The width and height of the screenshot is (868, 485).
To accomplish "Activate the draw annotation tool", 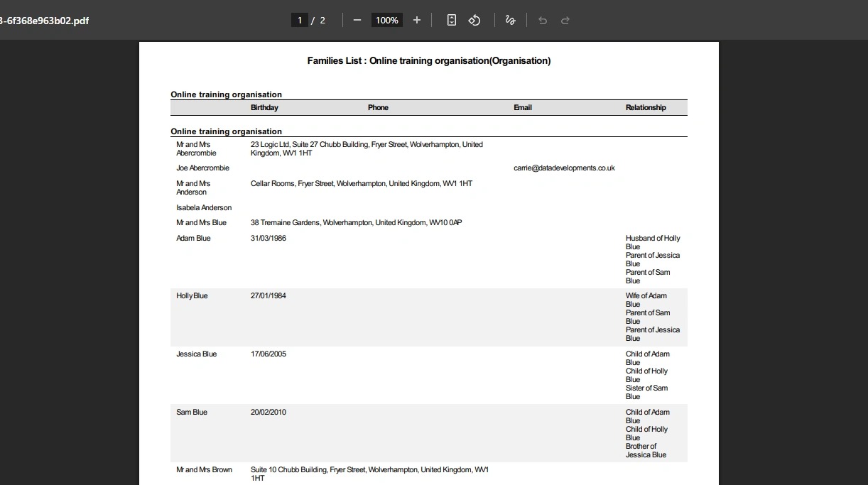I will click(510, 20).
